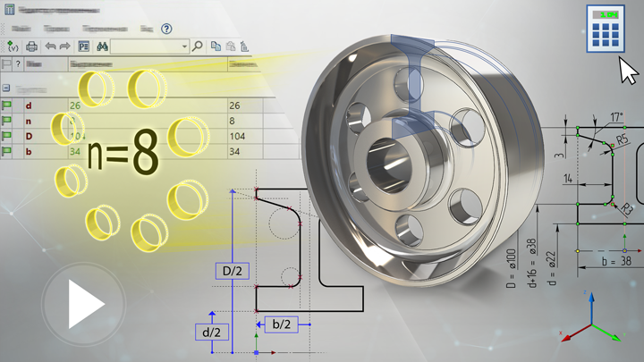Open the search combo box dropdown arrow
644x362 pixels.
click(x=184, y=46)
